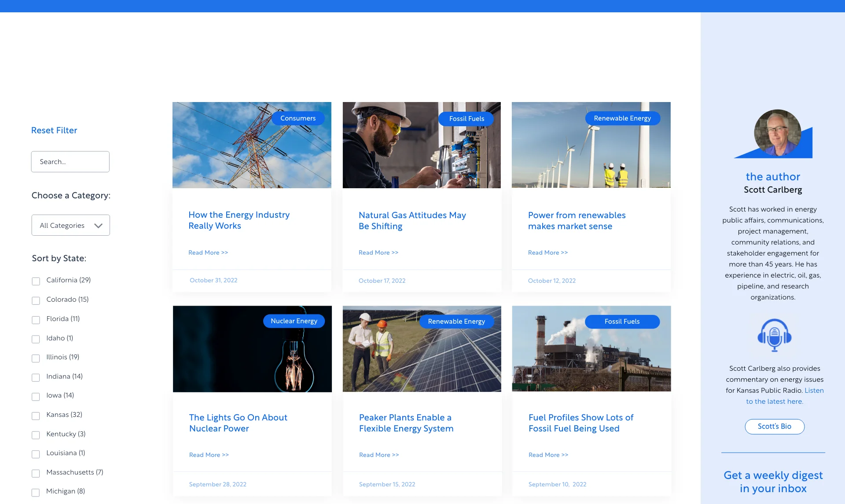Click the September 15, 2022 date

[x=387, y=484]
